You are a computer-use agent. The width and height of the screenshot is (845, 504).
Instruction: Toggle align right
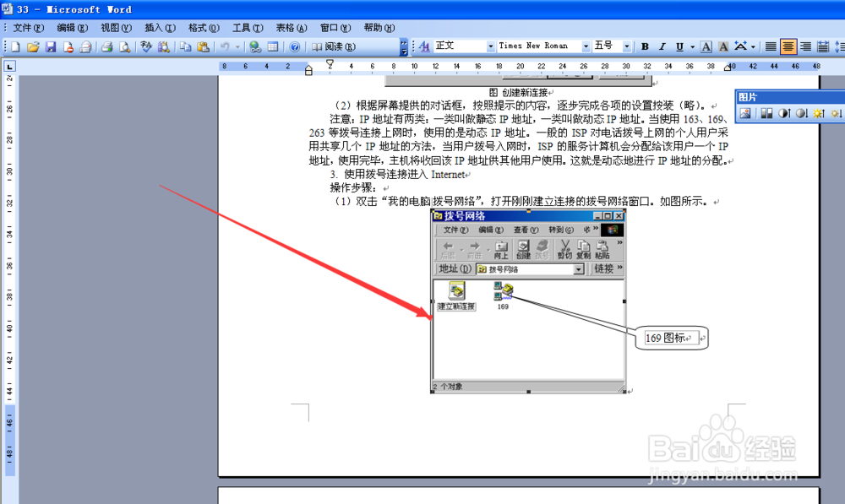[x=805, y=46]
